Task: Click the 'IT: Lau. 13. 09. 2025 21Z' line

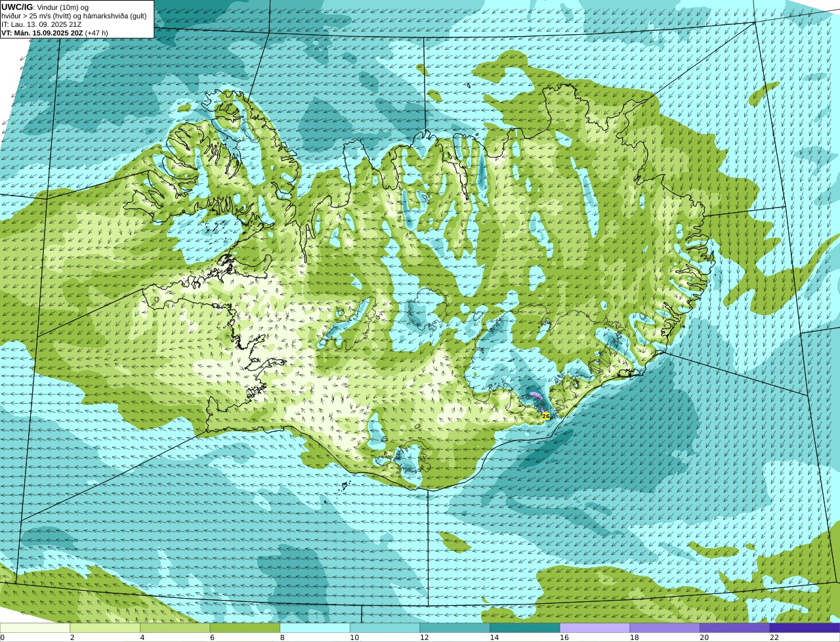Action: [41, 24]
